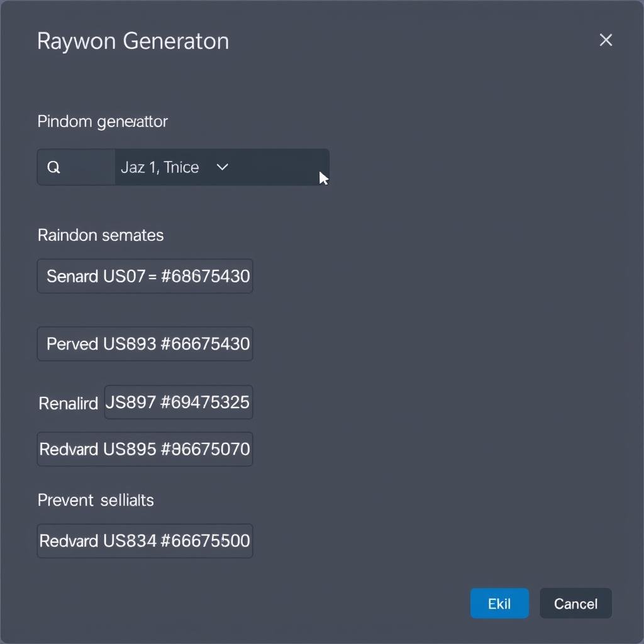
Task: Click the Raywon Generaton dialog title
Action: pyautogui.click(x=133, y=41)
